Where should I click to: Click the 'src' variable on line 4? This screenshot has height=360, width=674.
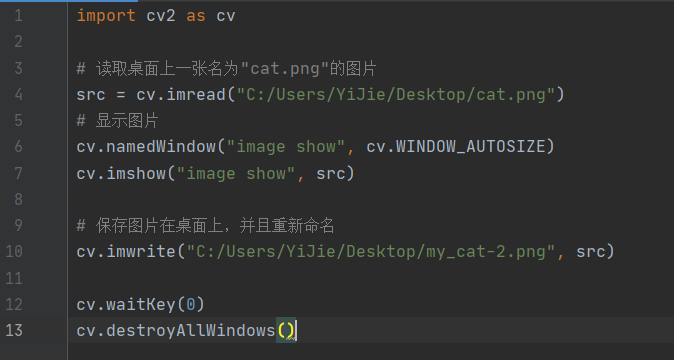point(91,95)
